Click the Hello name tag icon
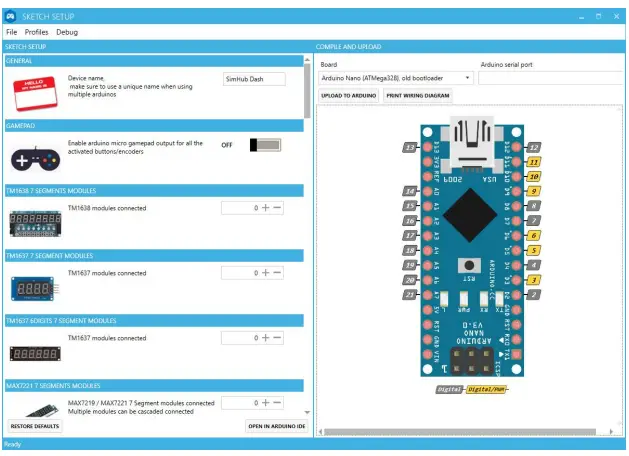629x456 pixels. tap(34, 92)
